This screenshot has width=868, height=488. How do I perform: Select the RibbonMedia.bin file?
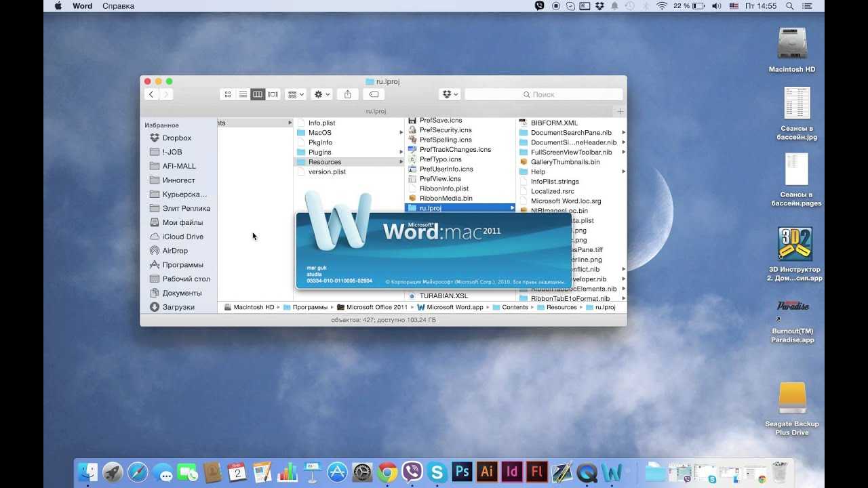click(446, 199)
